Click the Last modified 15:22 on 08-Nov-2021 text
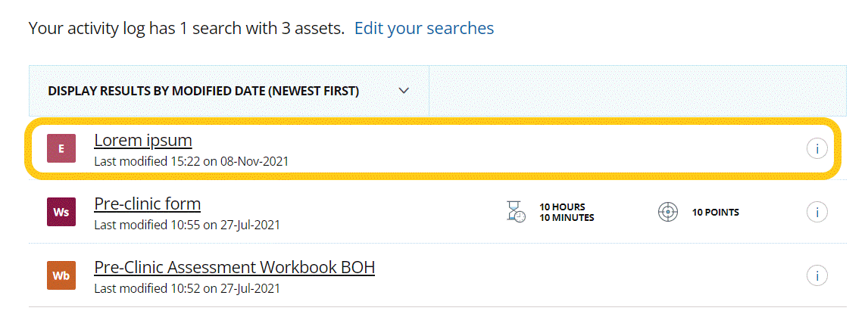This screenshot has height=314, width=868. (x=192, y=162)
